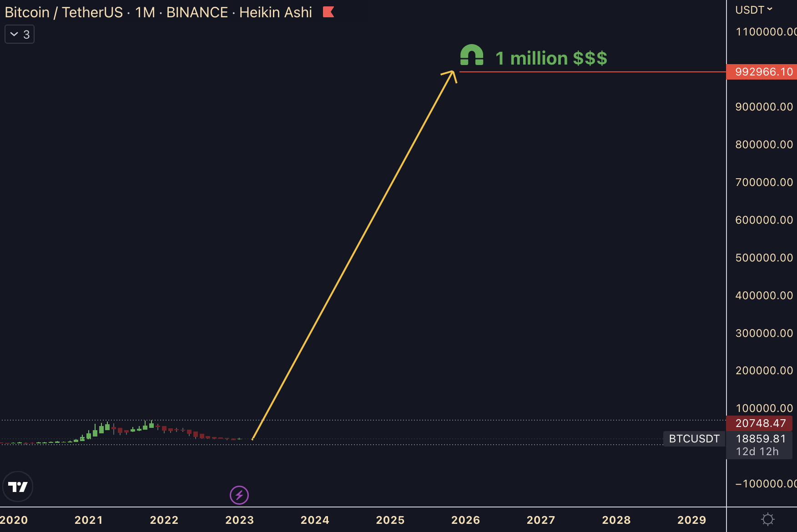Click the 18859.81 current price label
The image size is (797, 532).
pyautogui.click(x=760, y=439)
